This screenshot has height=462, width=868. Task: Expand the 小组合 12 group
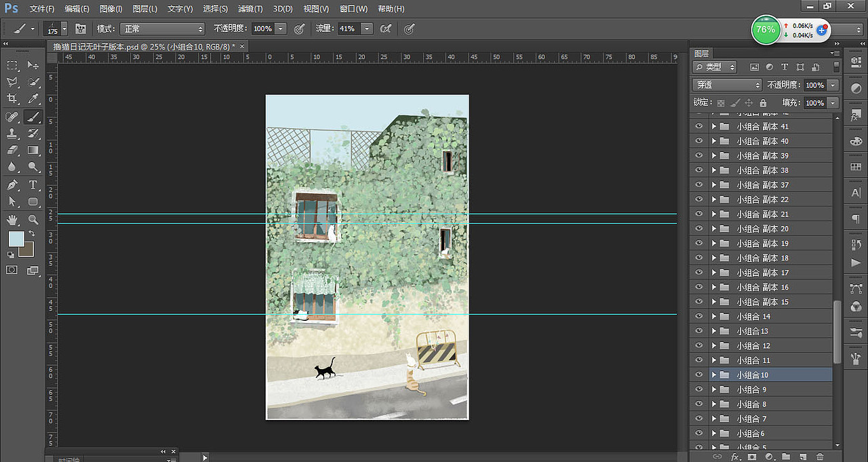(714, 345)
